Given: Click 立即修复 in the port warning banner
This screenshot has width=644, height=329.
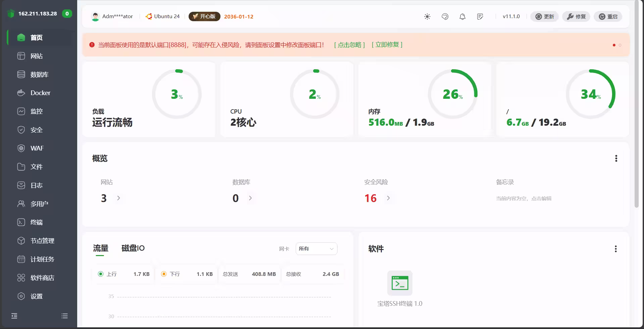Looking at the screenshot, I should pyautogui.click(x=387, y=45).
